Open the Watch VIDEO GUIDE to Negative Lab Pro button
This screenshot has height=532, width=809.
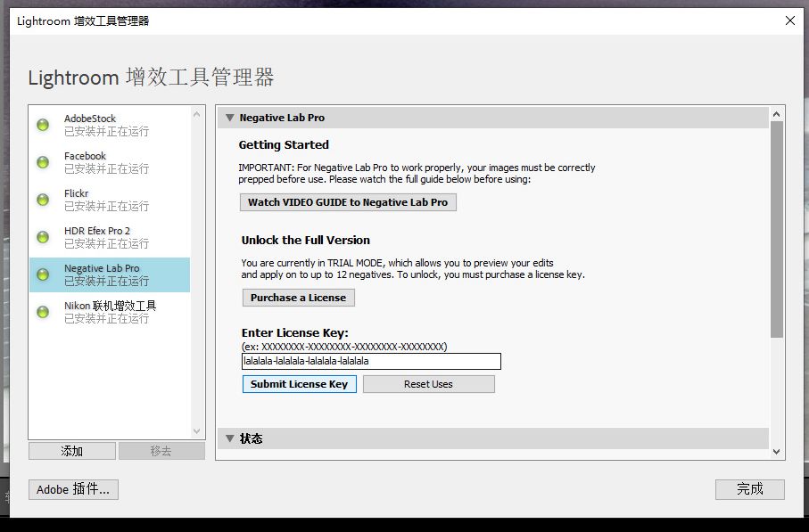348,202
